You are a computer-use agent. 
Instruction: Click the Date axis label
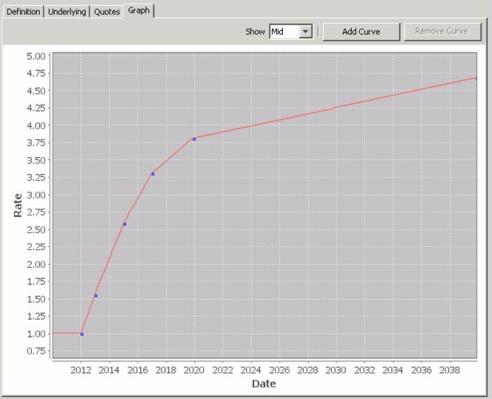pyautogui.click(x=264, y=384)
